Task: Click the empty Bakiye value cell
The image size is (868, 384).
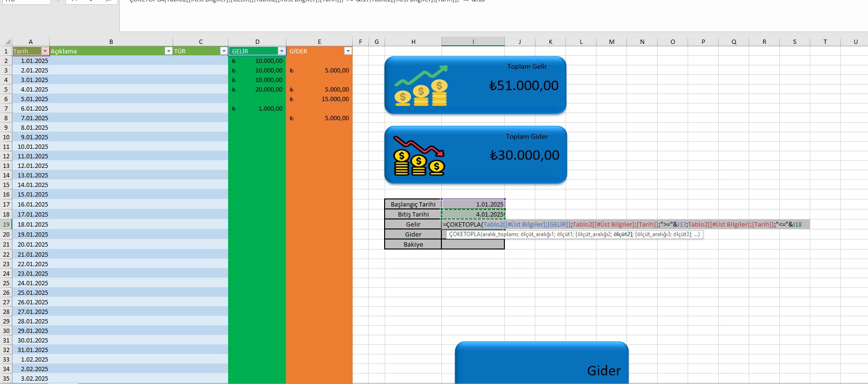Action: pyautogui.click(x=473, y=244)
